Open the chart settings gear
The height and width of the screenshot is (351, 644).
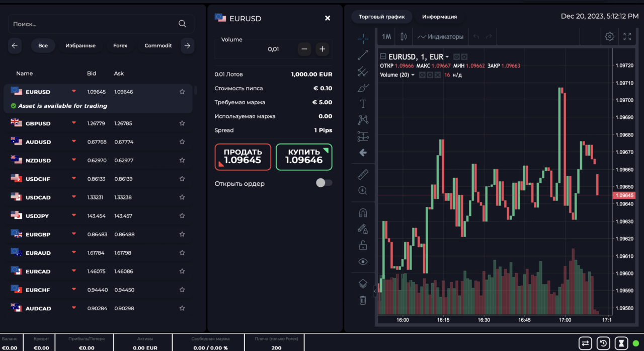610,36
